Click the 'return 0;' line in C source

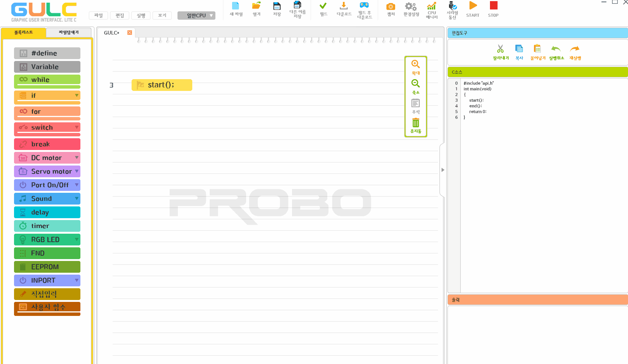pyautogui.click(x=477, y=112)
